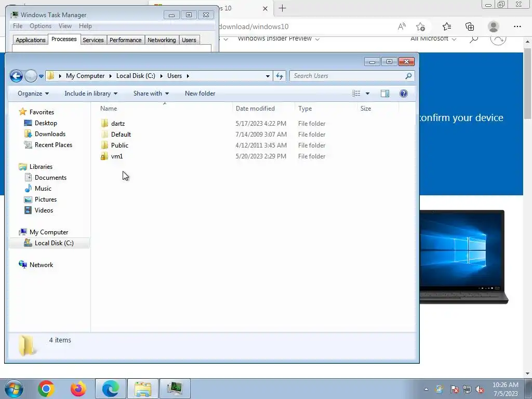Click the Search Users input field
Image resolution: width=532 pixels, height=399 pixels.
[348, 76]
